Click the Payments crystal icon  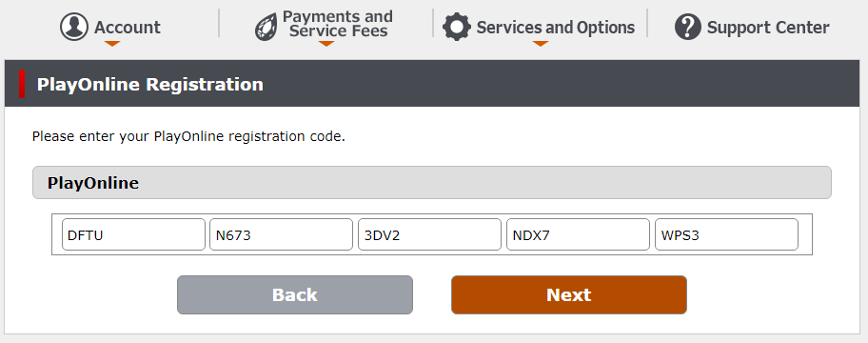266,27
